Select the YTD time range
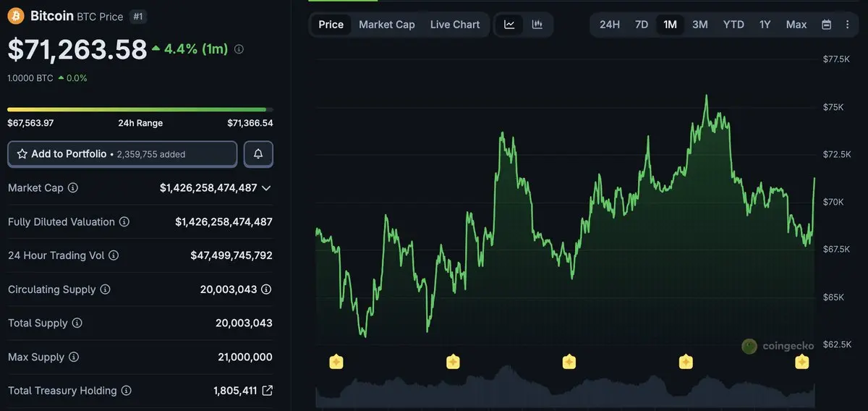This screenshot has width=868, height=411. (733, 25)
